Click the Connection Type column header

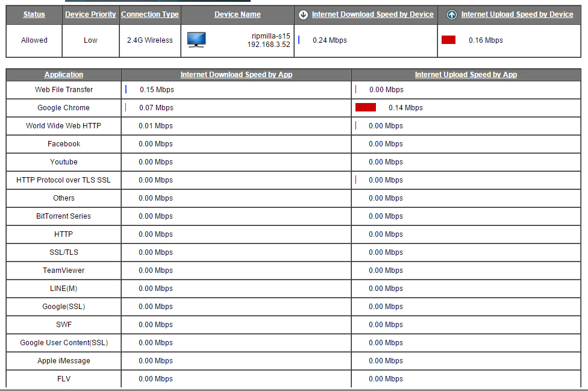tap(150, 14)
